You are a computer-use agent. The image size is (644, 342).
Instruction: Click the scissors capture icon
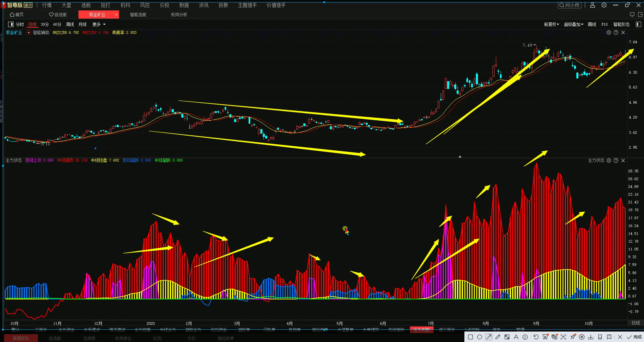click(x=545, y=337)
